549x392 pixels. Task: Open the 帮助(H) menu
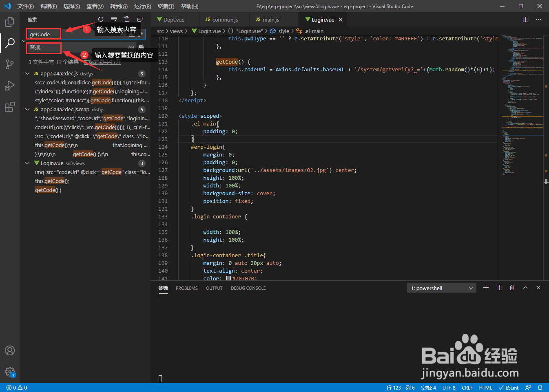[190, 6]
